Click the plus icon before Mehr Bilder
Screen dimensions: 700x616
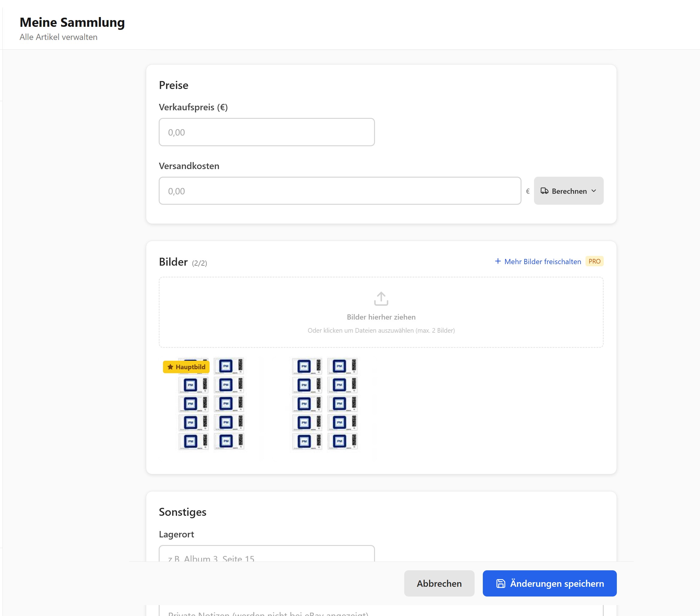[498, 261]
